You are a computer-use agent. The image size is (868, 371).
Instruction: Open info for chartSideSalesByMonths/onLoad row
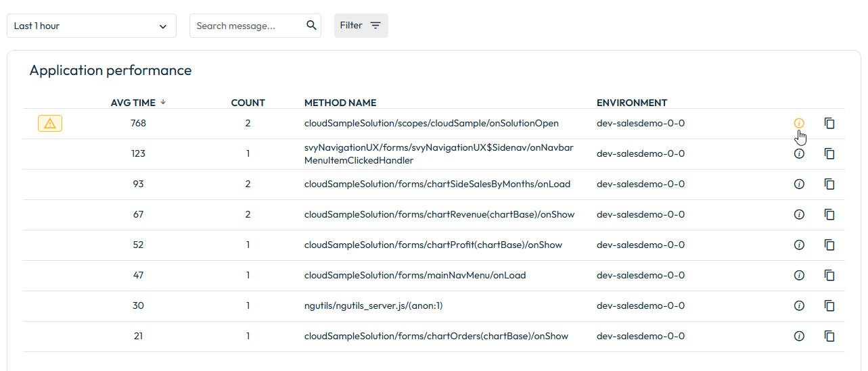coord(799,184)
